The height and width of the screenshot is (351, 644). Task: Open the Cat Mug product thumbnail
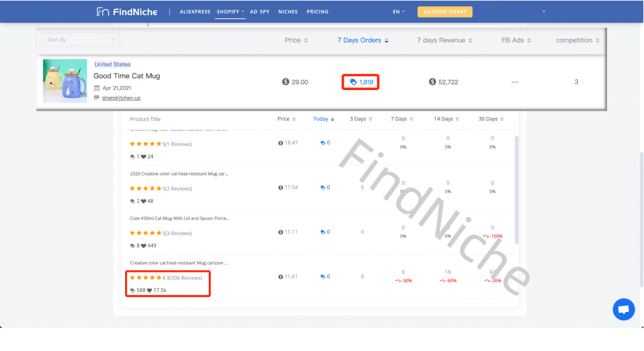tap(65, 81)
